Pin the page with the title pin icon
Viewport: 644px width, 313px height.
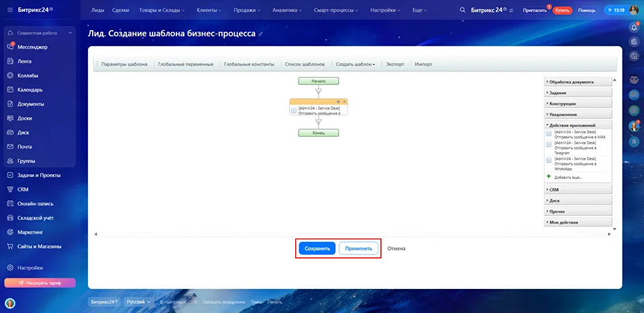click(261, 34)
